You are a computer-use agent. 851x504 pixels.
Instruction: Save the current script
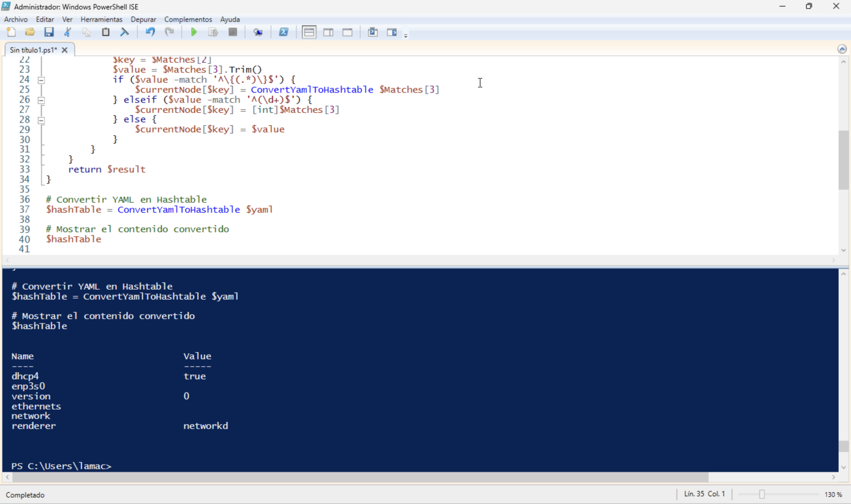coord(49,32)
